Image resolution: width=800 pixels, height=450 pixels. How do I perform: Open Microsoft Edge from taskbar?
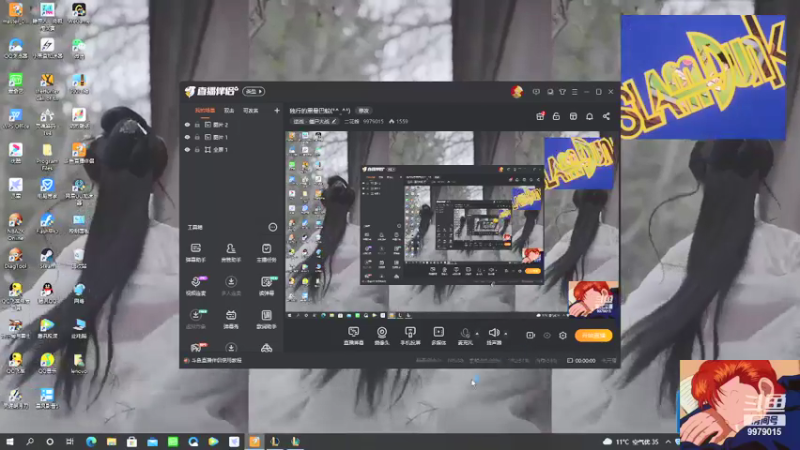pos(91,442)
